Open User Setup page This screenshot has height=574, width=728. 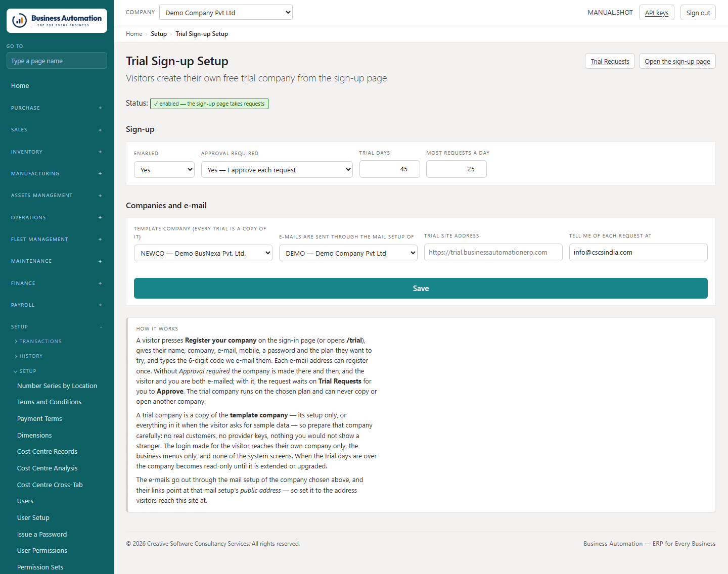(x=33, y=518)
